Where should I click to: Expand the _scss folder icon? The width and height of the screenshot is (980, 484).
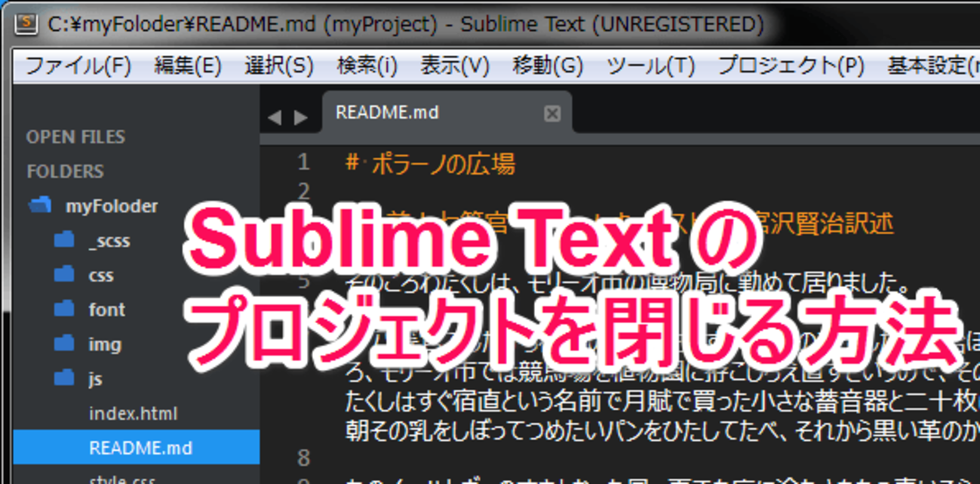[64, 240]
